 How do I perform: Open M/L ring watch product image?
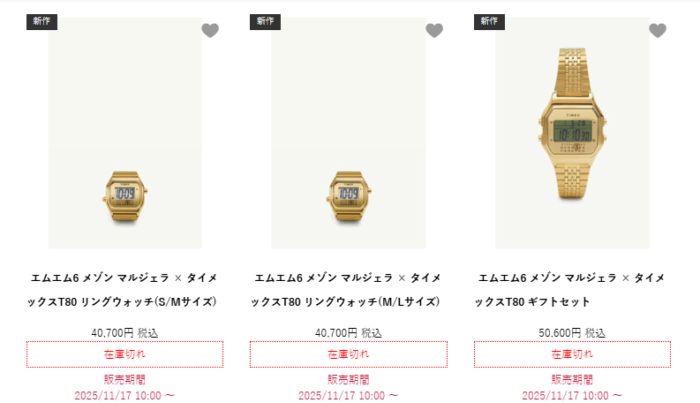(348, 133)
